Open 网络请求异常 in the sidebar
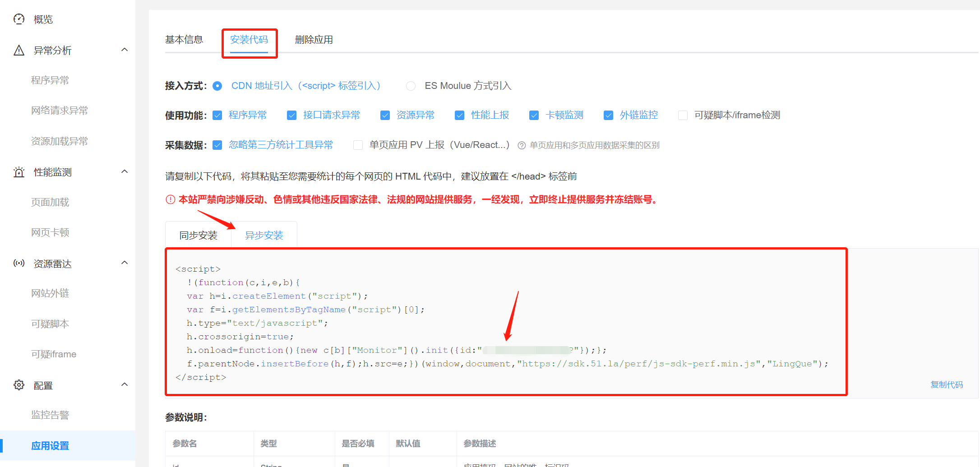This screenshot has width=980, height=467. [x=60, y=111]
